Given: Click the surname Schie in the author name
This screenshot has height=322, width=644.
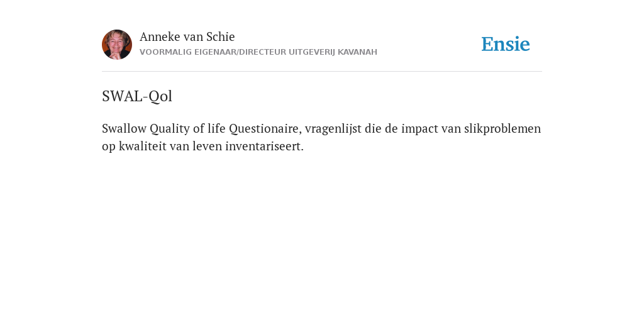Looking at the screenshot, I should click(x=220, y=36).
